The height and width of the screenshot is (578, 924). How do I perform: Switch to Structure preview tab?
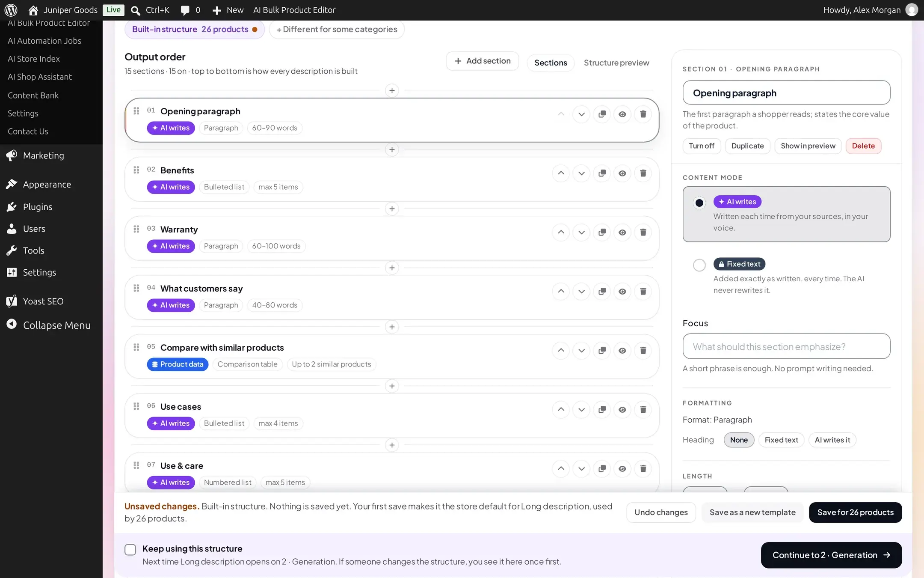pos(616,63)
